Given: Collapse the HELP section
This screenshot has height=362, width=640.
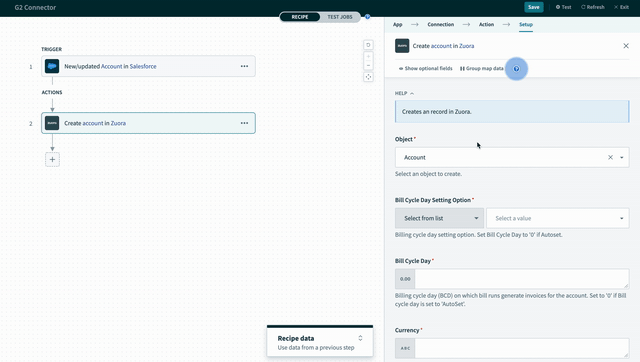Looking at the screenshot, I should (404, 93).
